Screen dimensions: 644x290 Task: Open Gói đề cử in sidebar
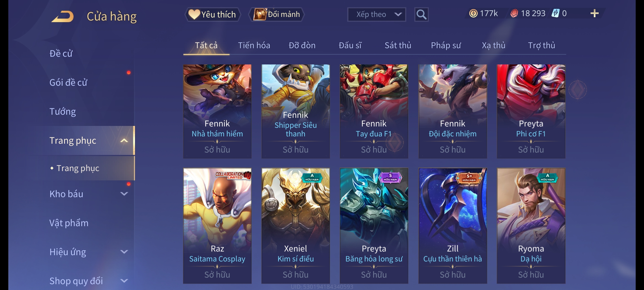click(68, 82)
